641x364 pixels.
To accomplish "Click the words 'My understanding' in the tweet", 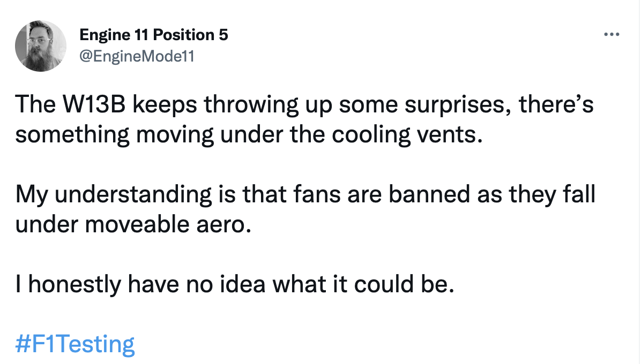I will (x=114, y=195).
